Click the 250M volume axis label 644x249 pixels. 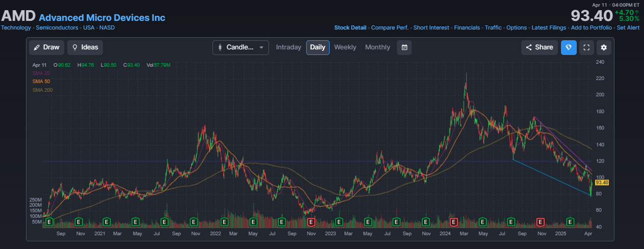point(36,200)
